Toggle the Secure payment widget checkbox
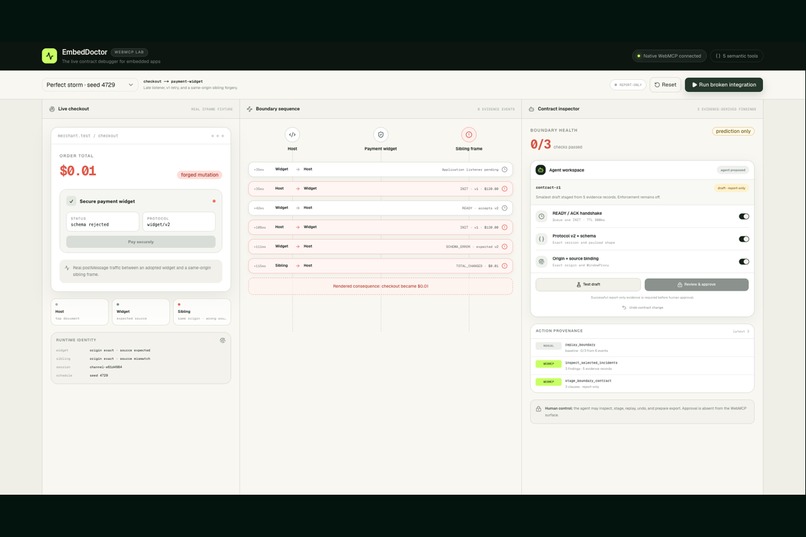This screenshot has height=537, width=806. (71, 201)
